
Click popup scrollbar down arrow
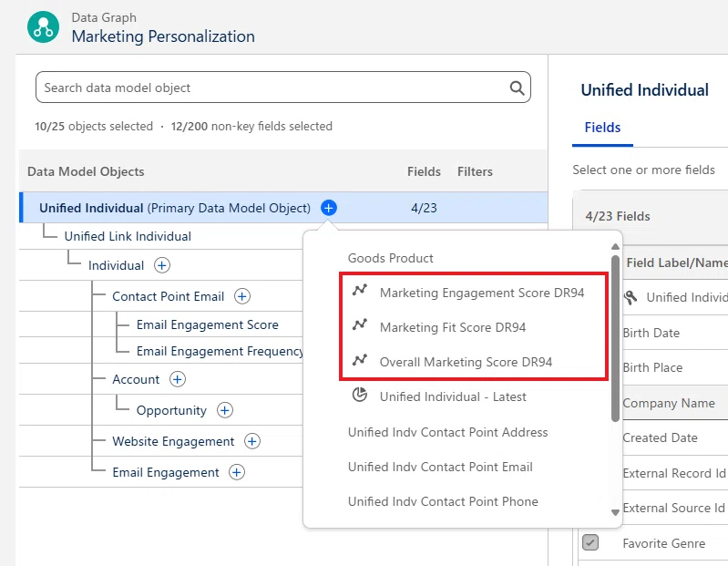tap(615, 512)
